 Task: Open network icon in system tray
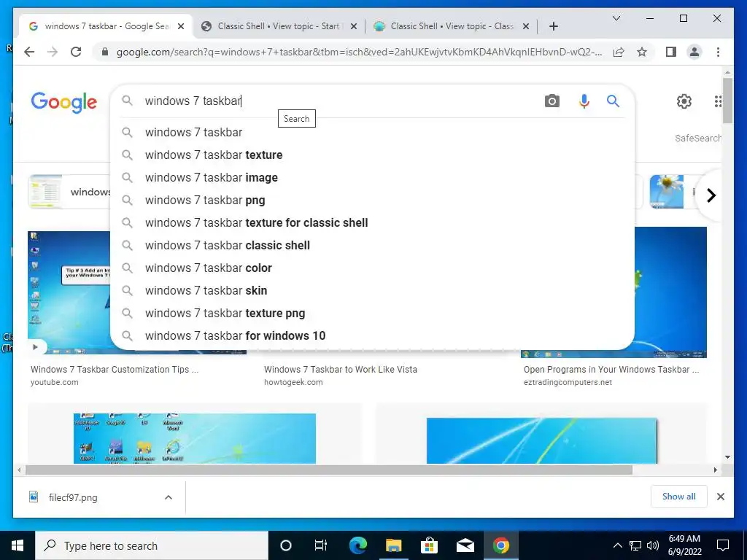(x=635, y=545)
